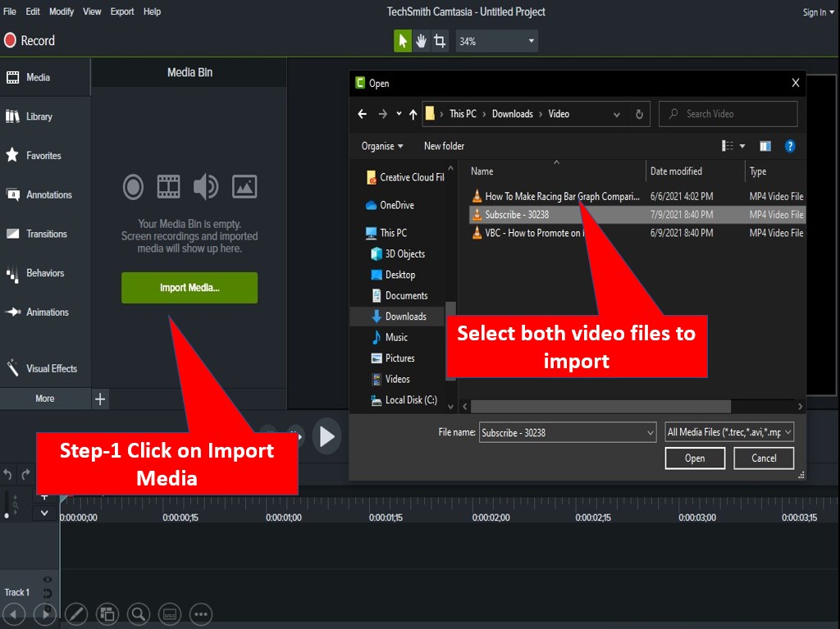
Task: Open the Help menu
Action: (152, 11)
